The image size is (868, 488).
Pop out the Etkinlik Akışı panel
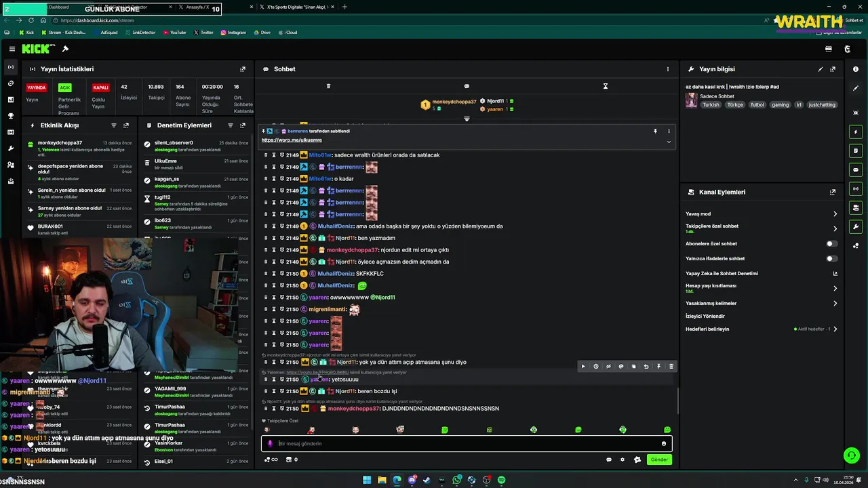(126, 125)
